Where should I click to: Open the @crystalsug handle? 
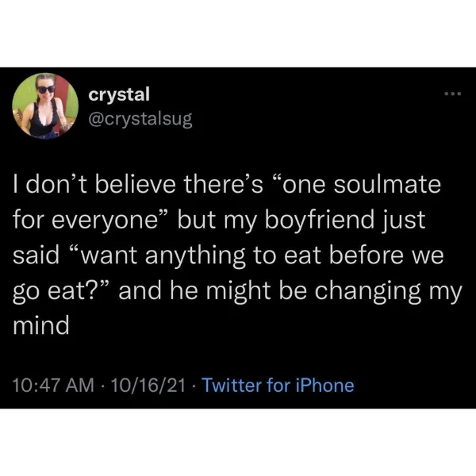[140, 119]
